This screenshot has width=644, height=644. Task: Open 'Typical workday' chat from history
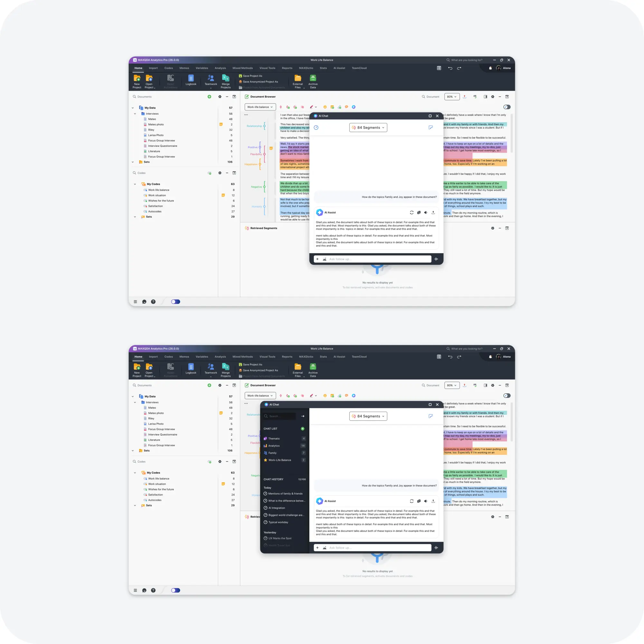278,522
